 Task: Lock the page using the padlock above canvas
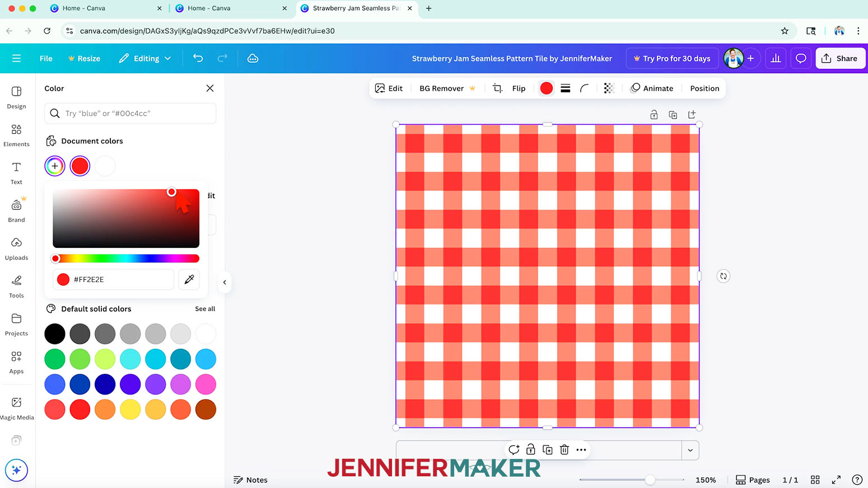coord(654,115)
